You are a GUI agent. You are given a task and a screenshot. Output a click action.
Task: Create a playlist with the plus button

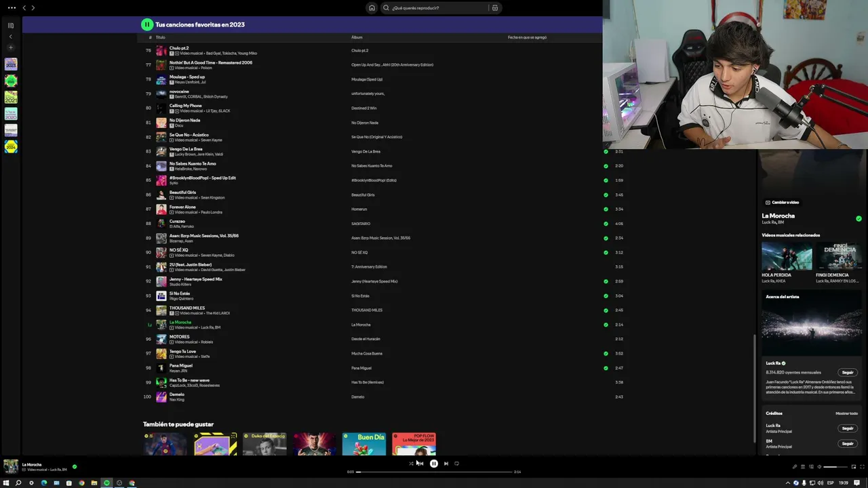(11, 48)
